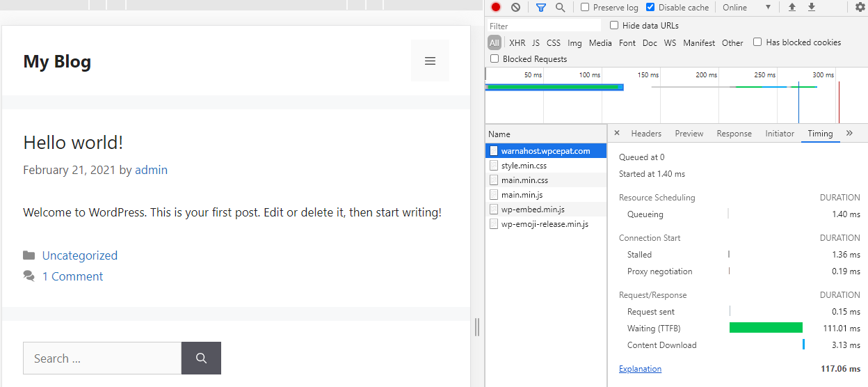Expand more tabs with the double chevron

(x=849, y=133)
